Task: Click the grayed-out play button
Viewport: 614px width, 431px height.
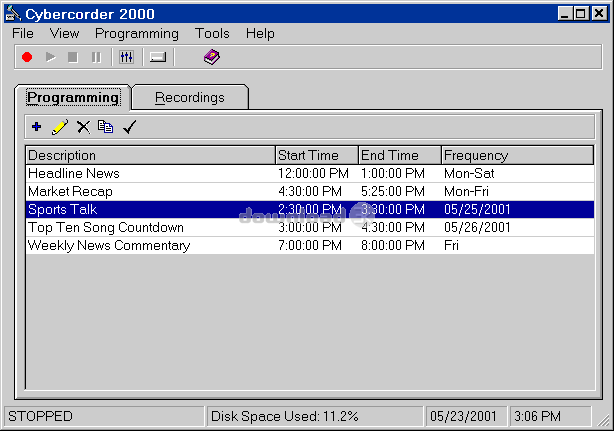Action: point(50,57)
